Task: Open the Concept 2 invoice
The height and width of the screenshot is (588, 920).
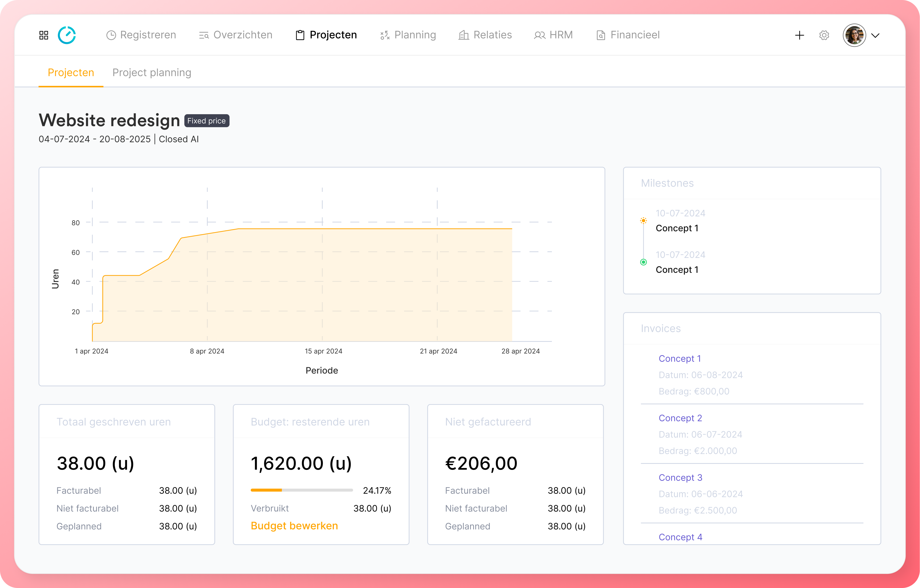Action: 681,418
